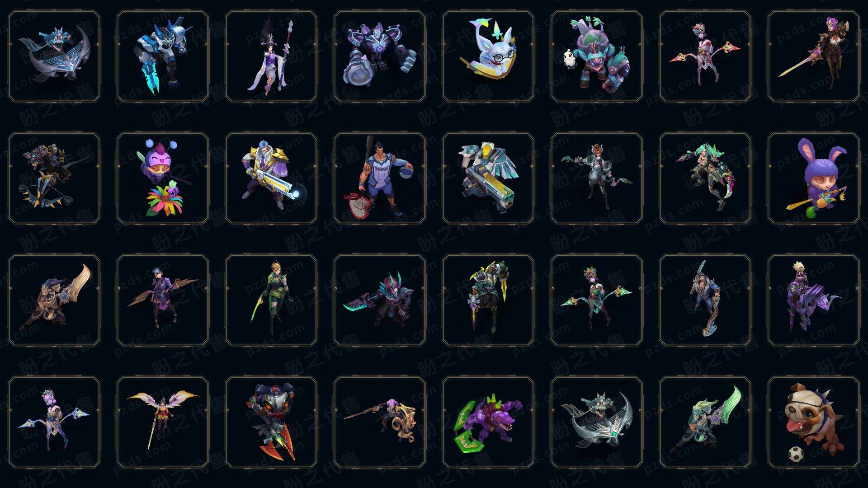Select the rider on purple beast mount
The height and width of the screenshot is (488, 868).
814,300
